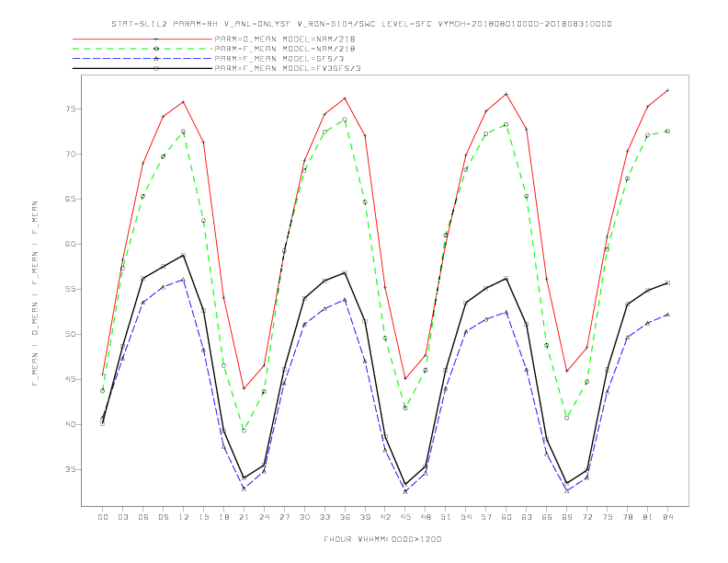This screenshot has height=563, width=728.
Task: Click the x-axis tick label 09
Action: 163,517
